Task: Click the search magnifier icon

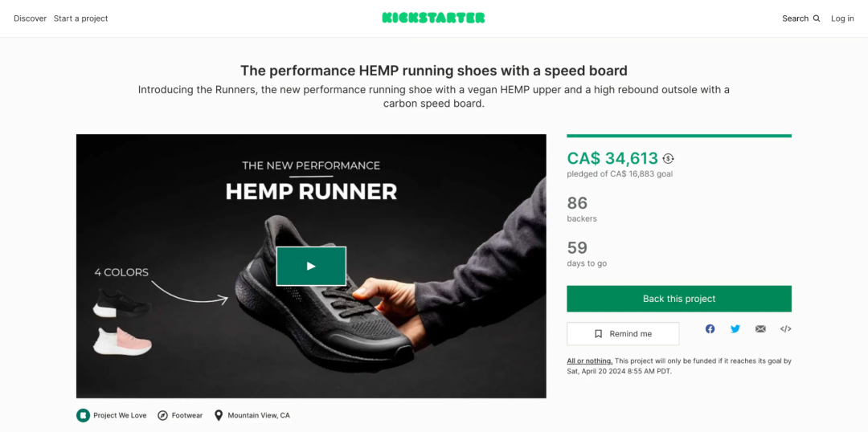Action: pos(817,18)
